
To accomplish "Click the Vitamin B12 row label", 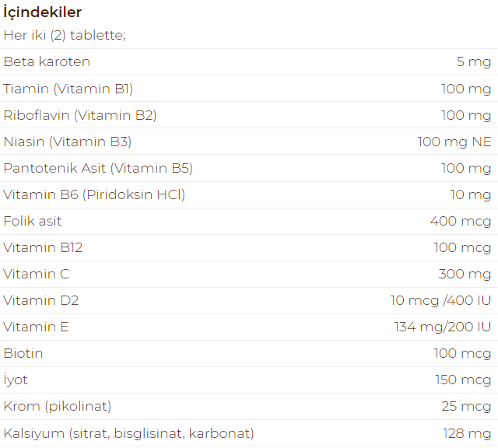I will tap(43, 247).
